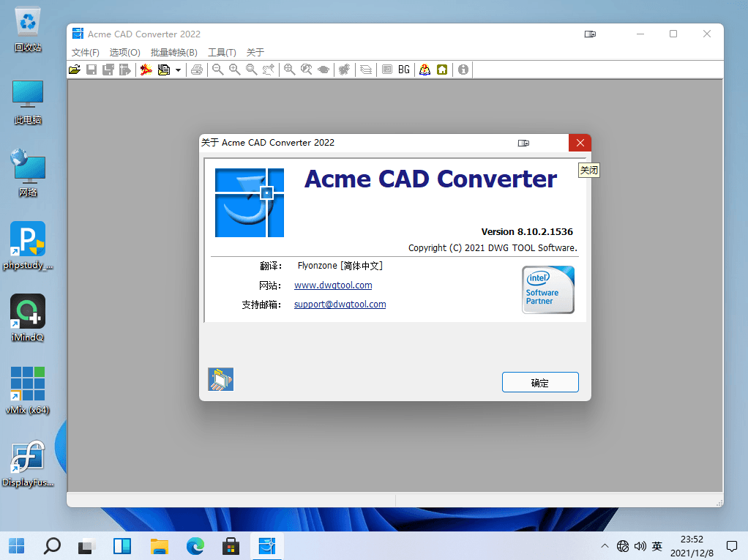Open the 文件(F) menu
Image resolution: width=748 pixels, height=560 pixels.
(x=86, y=53)
